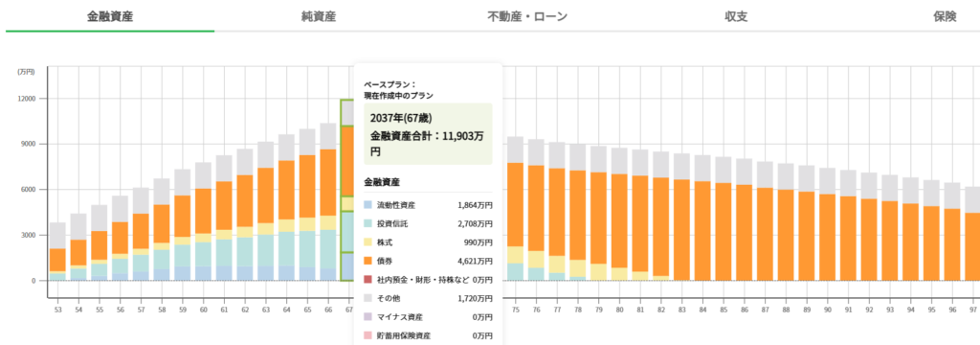Click the 流動性資産 value 1,864万円
This screenshot has width=980, height=345.
(475, 205)
